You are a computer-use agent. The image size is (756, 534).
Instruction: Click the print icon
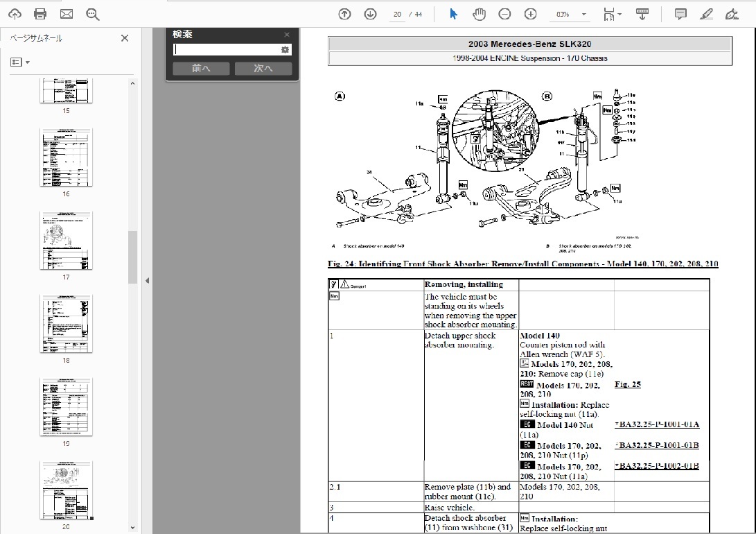[x=40, y=14]
